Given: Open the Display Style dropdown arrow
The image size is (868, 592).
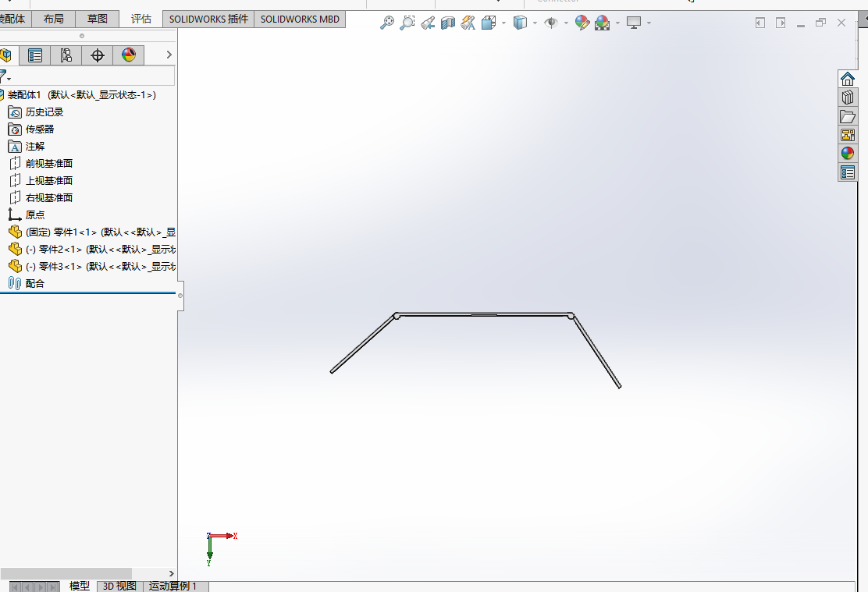Looking at the screenshot, I should click(535, 23).
